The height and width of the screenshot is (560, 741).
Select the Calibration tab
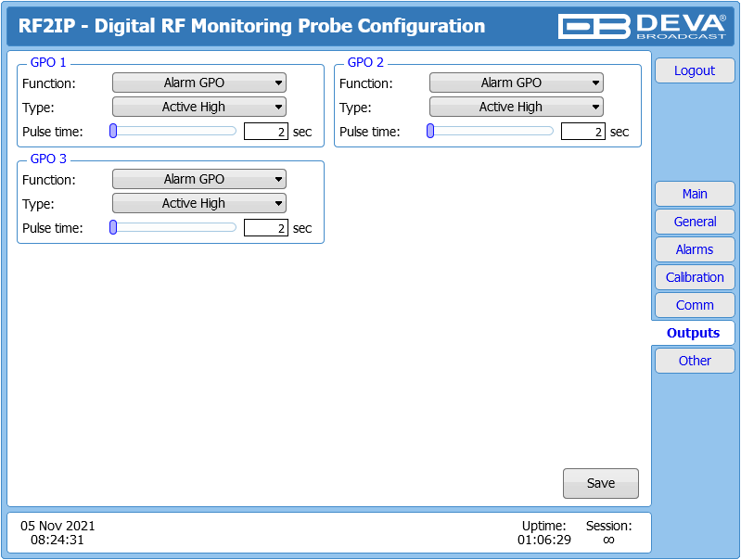coord(695,277)
